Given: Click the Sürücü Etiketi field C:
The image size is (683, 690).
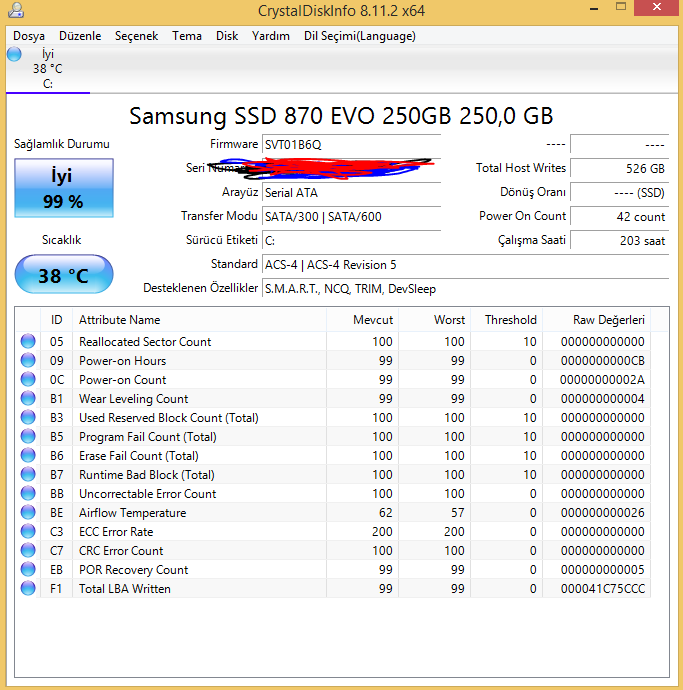Looking at the screenshot, I should click(x=351, y=241).
